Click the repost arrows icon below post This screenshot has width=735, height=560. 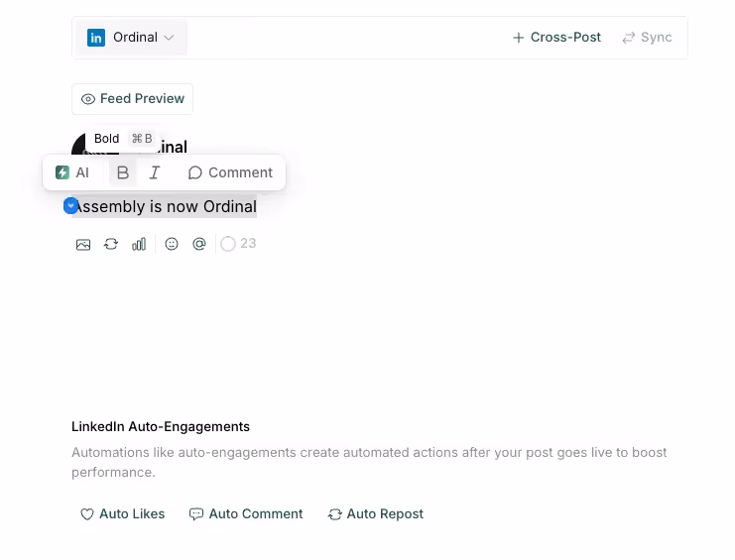tap(111, 245)
